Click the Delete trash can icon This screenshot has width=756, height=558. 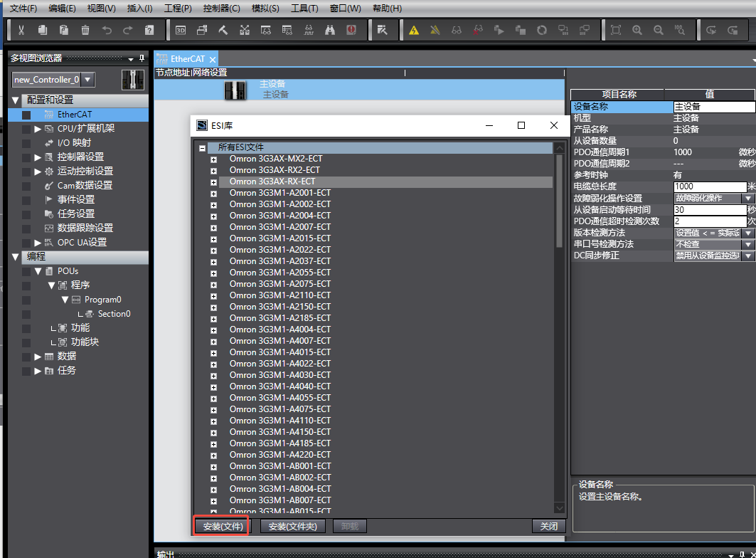pos(85,30)
